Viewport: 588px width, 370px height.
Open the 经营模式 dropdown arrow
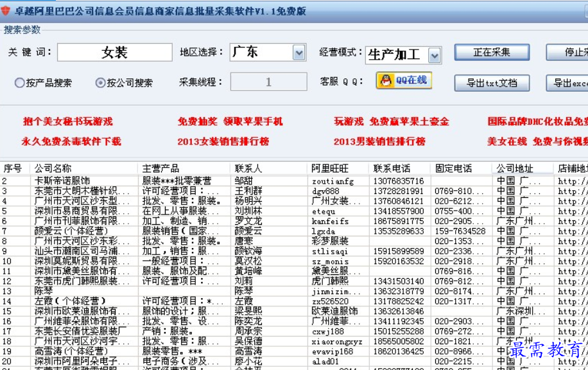tap(434, 56)
